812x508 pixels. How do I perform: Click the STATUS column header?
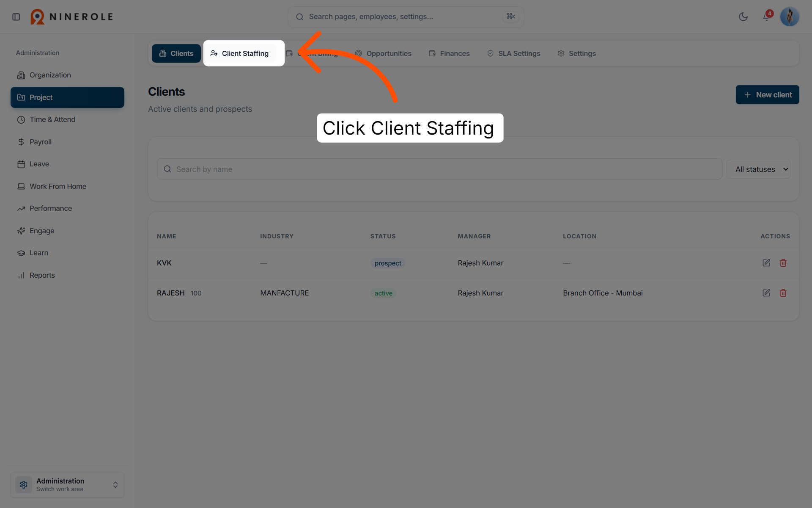tap(383, 236)
